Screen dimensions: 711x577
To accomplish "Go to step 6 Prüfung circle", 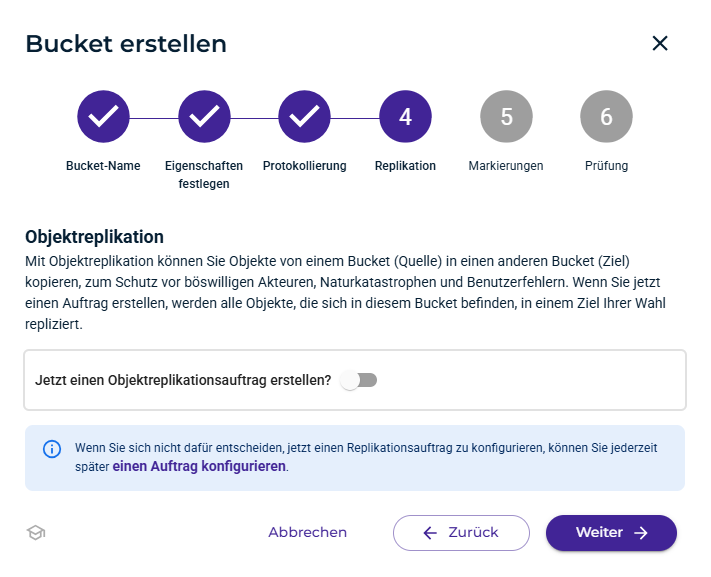I will tap(606, 117).
